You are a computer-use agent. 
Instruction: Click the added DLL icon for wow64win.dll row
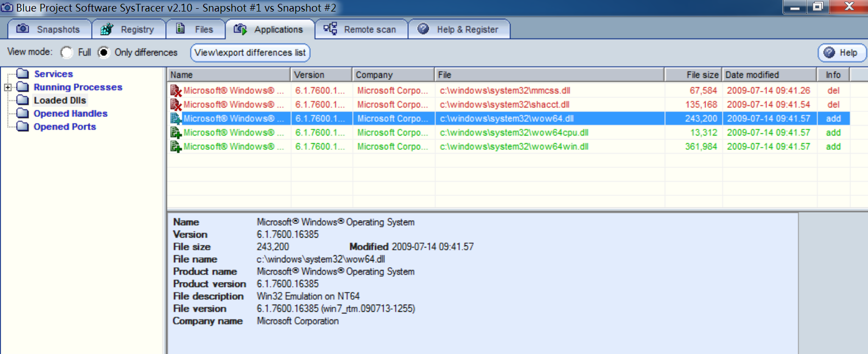tap(176, 147)
